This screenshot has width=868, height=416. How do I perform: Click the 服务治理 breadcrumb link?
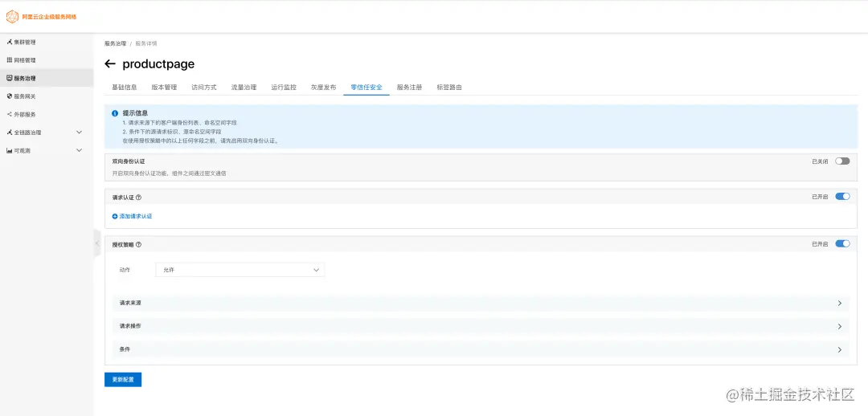[x=115, y=43]
